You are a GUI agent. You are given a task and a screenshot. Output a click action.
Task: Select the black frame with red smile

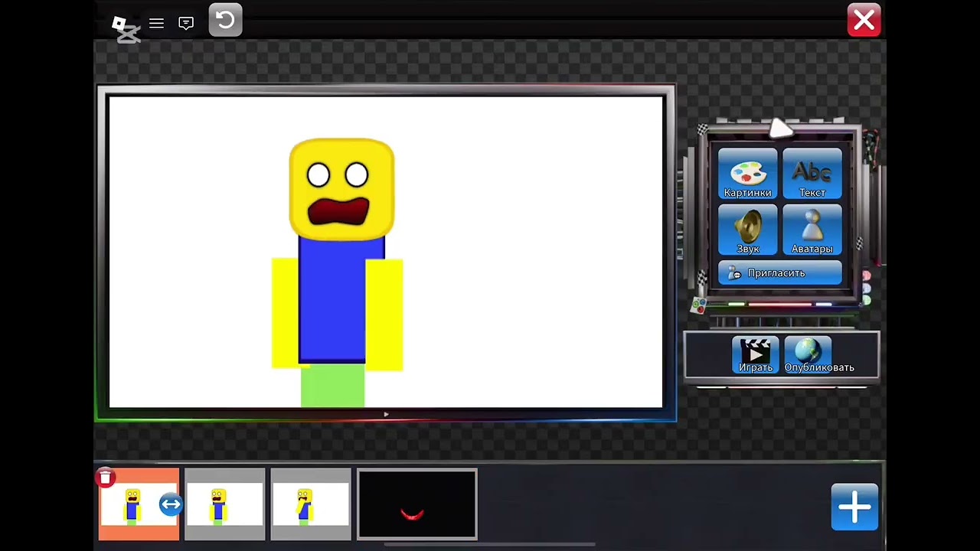[x=417, y=504]
